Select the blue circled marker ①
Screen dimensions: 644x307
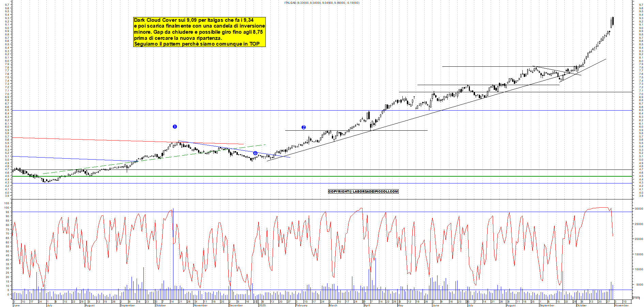click(175, 127)
